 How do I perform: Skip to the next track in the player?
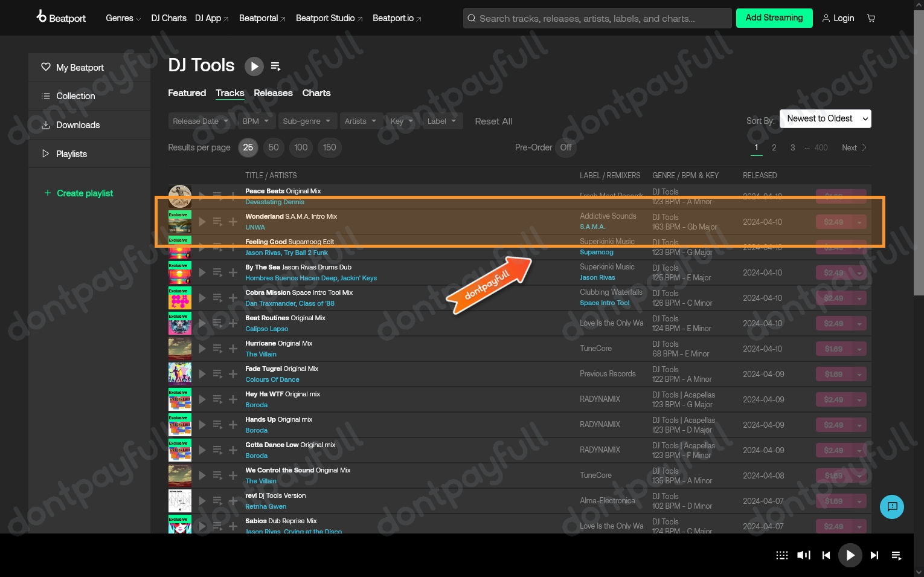874,555
